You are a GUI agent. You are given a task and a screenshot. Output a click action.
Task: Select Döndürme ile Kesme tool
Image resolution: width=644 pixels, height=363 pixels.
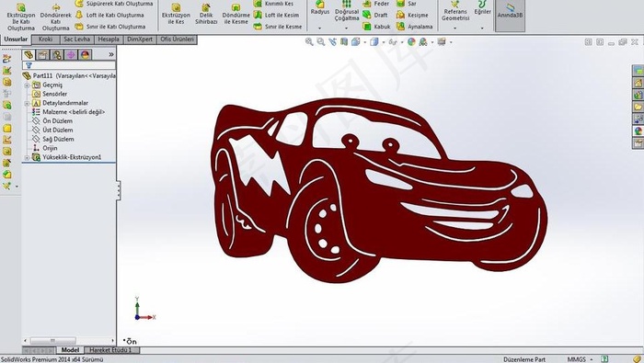click(x=236, y=15)
